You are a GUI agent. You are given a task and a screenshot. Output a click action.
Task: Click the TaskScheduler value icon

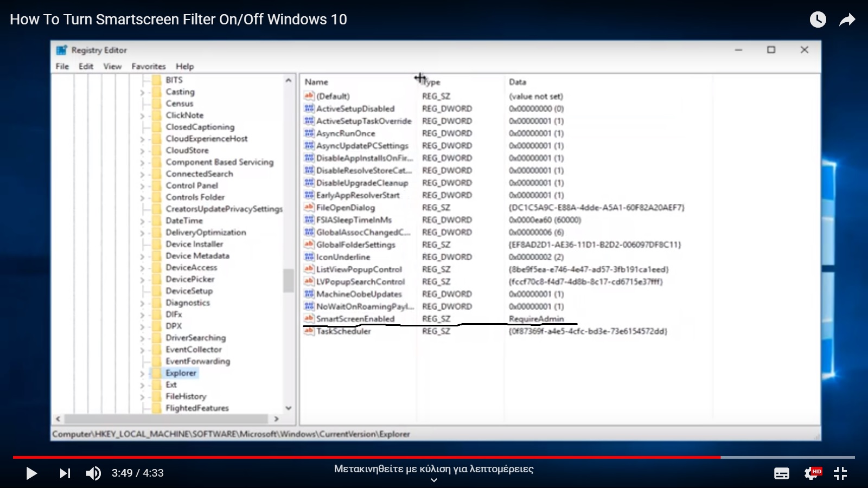(309, 331)
